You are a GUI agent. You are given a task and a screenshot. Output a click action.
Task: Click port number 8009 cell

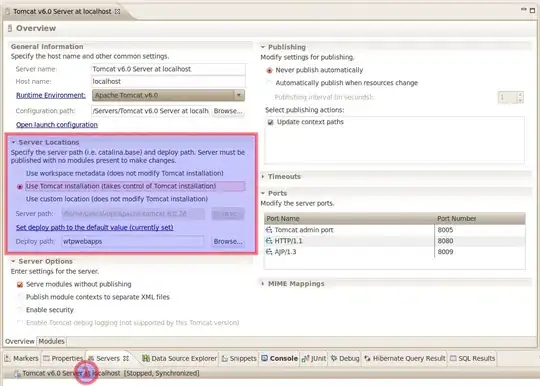445,252
